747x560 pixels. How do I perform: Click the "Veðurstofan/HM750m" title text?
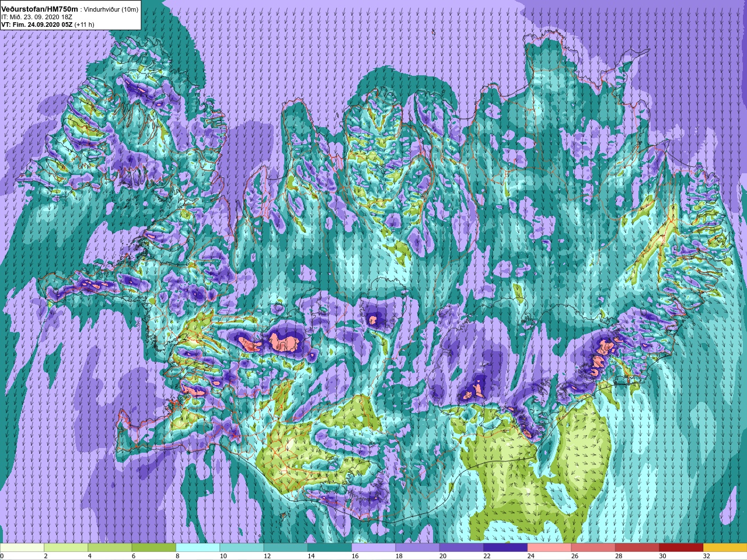[40, 9]
